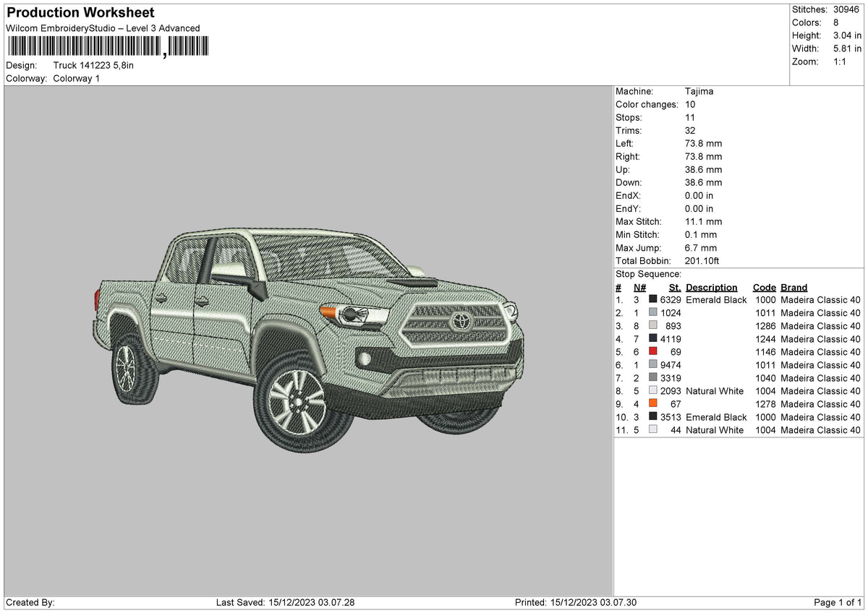Click "Madeira Classic 40" brand in stop 11
The image size is (868, 613).
pos(821,430)
